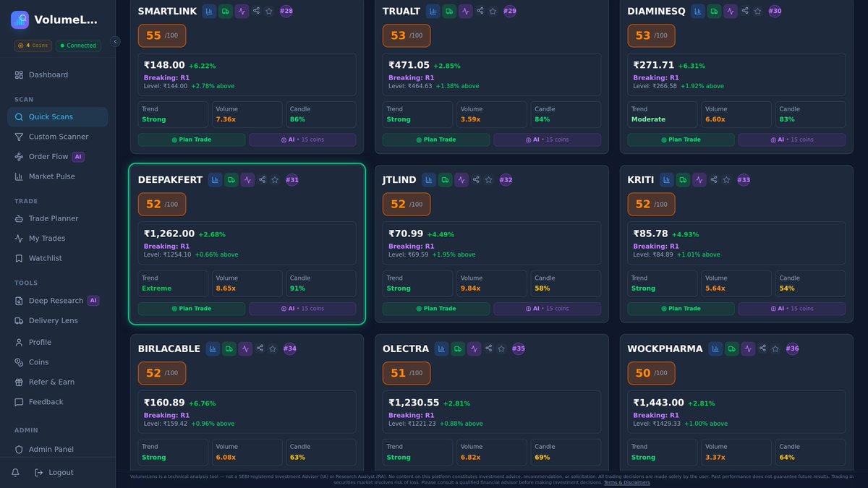This screenshot has width=868, height=488.
Task: Open Deep Research from Tools
Action: (x=51, y=300)
